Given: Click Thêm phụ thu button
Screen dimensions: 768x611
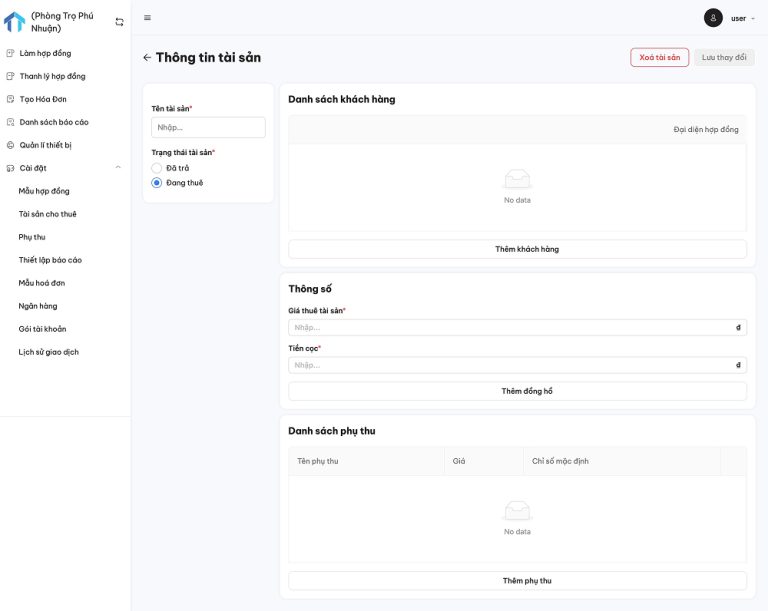Looking at the screenshot, I should point(517,581).
